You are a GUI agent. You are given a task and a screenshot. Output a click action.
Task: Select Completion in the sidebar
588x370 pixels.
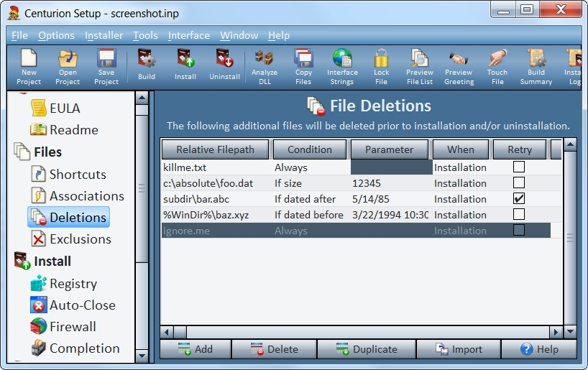(x=75, y=348)
